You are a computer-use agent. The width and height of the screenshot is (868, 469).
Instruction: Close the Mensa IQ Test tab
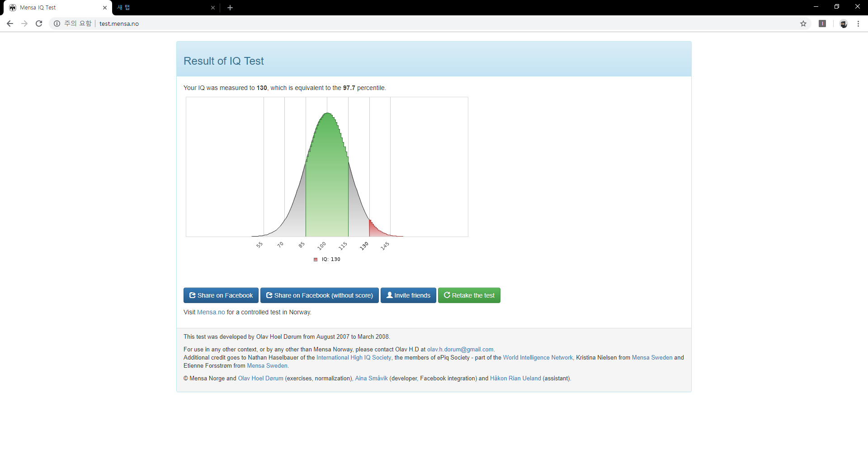point(105,8)
